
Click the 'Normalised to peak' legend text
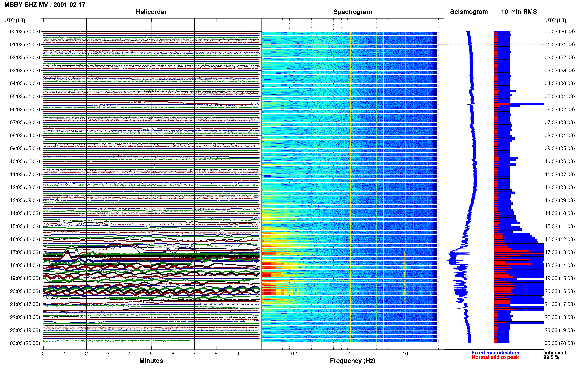coord(495,357)
